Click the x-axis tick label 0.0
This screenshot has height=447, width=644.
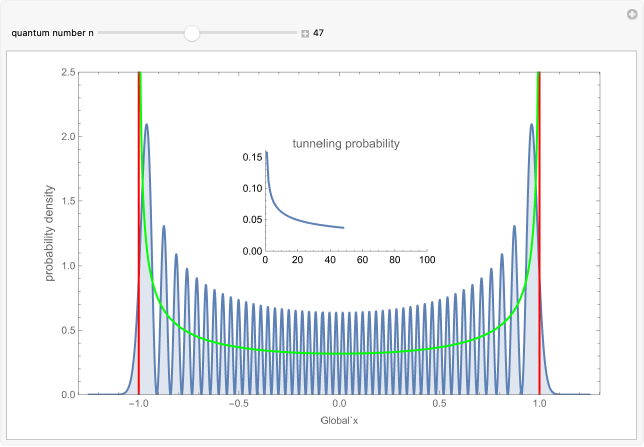coord(339,407)
